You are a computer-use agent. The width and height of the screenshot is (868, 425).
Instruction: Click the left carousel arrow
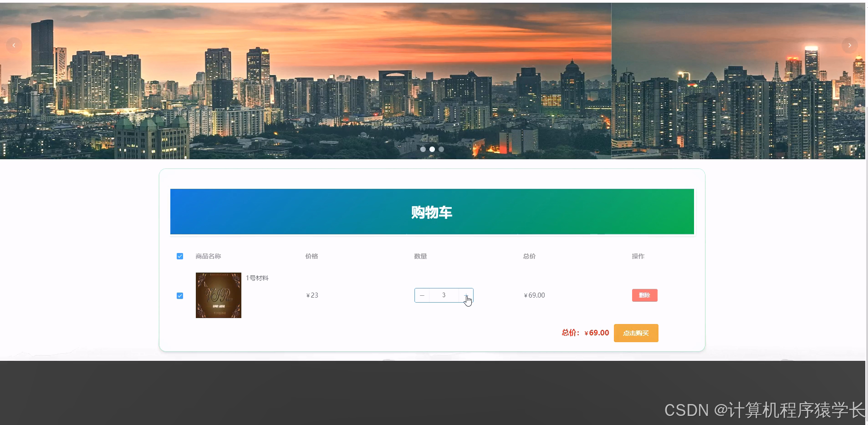(x=14, y=45)
